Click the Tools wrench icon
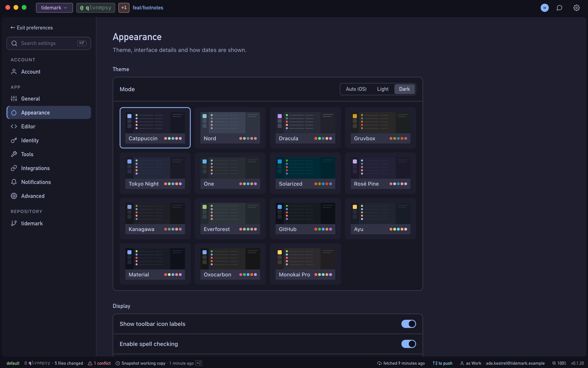588x368 pixels. pyautogui.click(x=14, y=154)
